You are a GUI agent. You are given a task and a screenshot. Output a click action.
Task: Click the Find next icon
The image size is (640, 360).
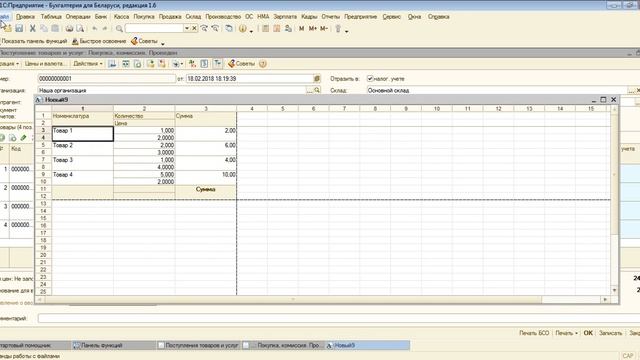click(x=204, y=29)
